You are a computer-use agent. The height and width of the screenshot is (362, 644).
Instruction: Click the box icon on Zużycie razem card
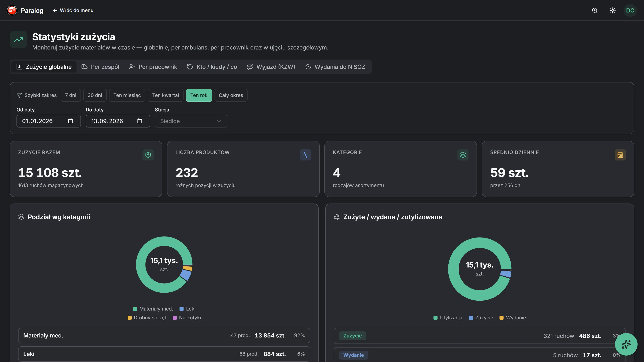coord(148,155)
